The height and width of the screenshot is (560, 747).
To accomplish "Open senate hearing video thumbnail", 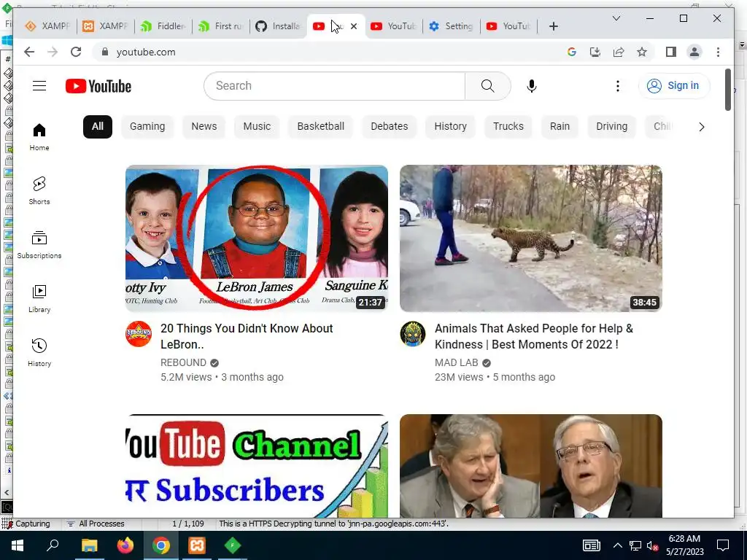I will point(531,466).
